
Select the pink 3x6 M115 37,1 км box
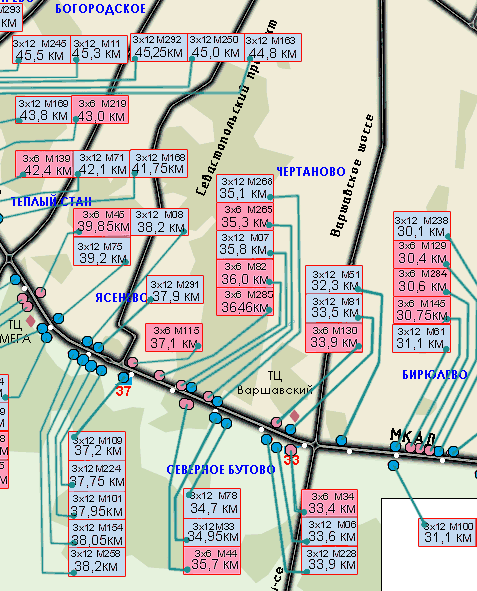[x=174, y=338]
